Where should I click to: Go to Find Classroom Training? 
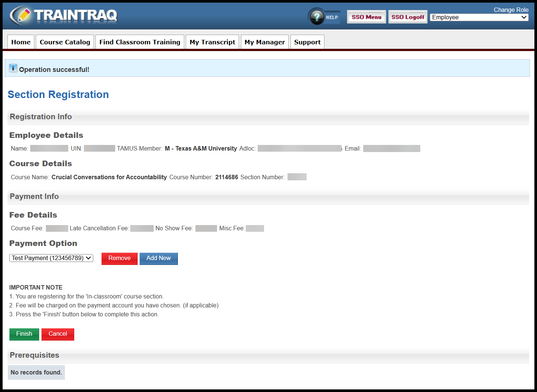[139, 42]
